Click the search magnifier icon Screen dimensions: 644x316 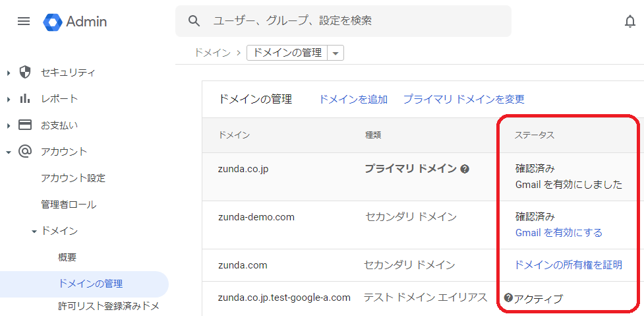pos(194,21)
